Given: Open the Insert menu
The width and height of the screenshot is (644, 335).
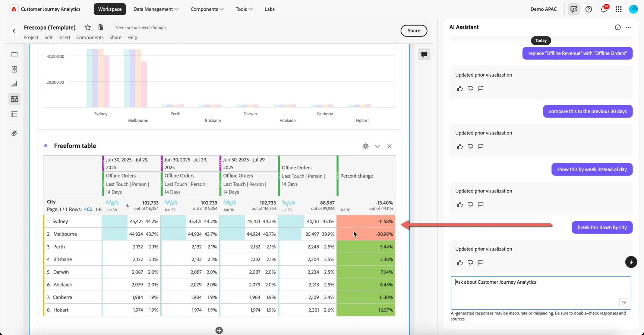Looking at the screenshot, I should click(64, 37).
